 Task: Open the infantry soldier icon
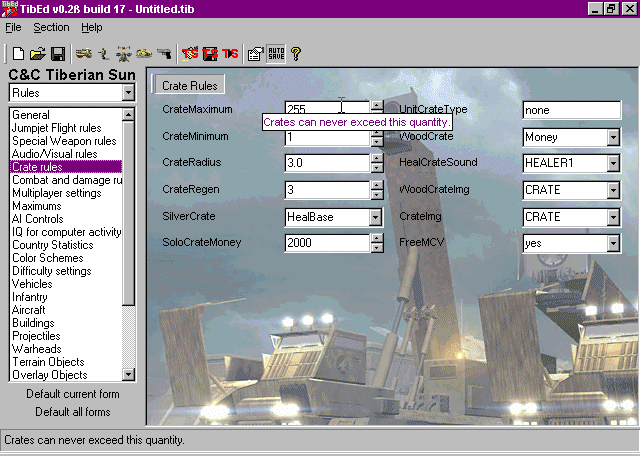[104, 53]
